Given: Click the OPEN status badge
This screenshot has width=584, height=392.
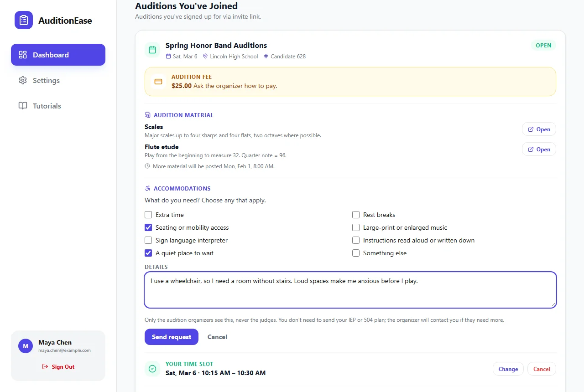Looking at the screenshot, I should click(543, 45).
